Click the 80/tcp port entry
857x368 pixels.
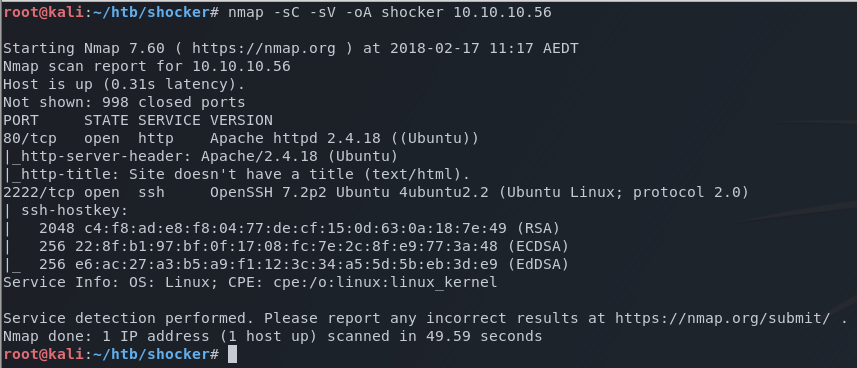coord(30,138)
